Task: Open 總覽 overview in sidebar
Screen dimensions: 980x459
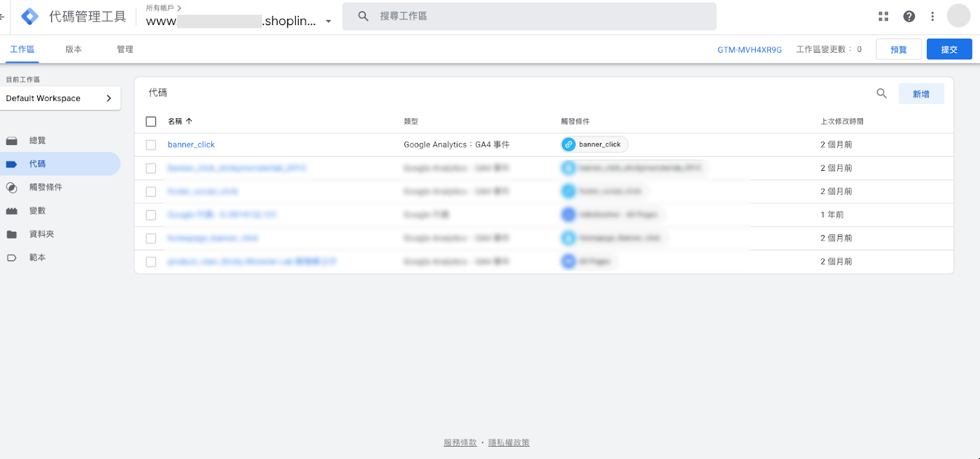Action: coord(37,141)
